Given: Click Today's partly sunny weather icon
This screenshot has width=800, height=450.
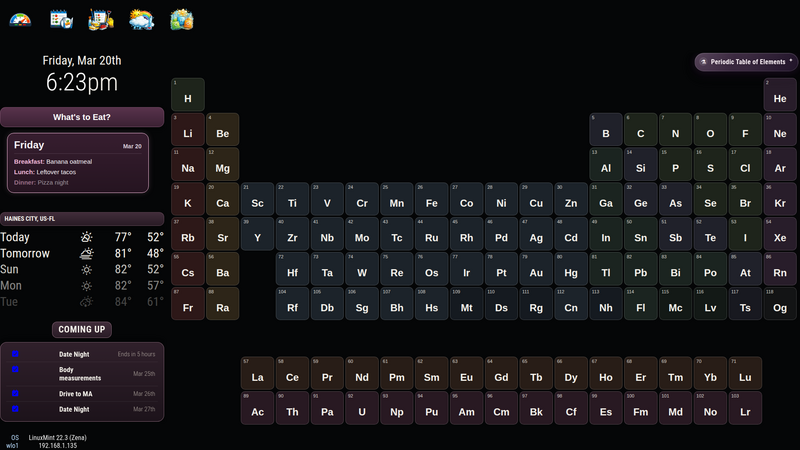Looking at the screenshot, I should [x=87, y=237].
